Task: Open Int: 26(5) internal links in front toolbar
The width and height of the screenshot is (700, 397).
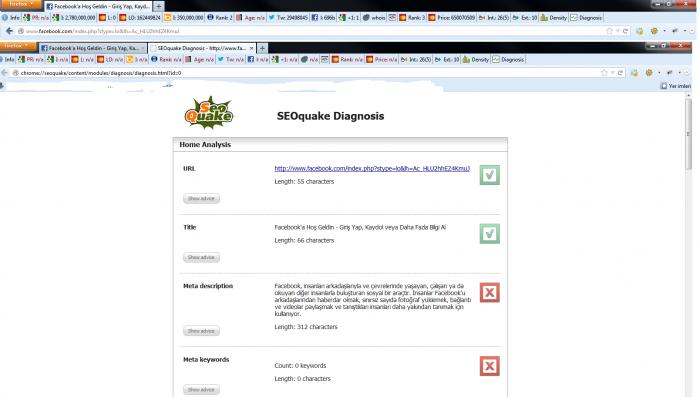Action: tap(416, 59)
